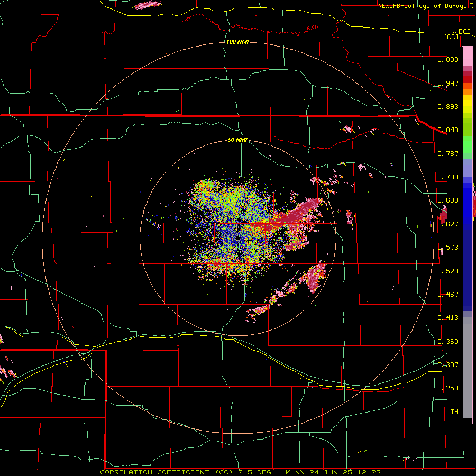Pick the bright green color bar segment
Image resolution: width=476 pixels, height=476 pixels.
coord(467,144)
